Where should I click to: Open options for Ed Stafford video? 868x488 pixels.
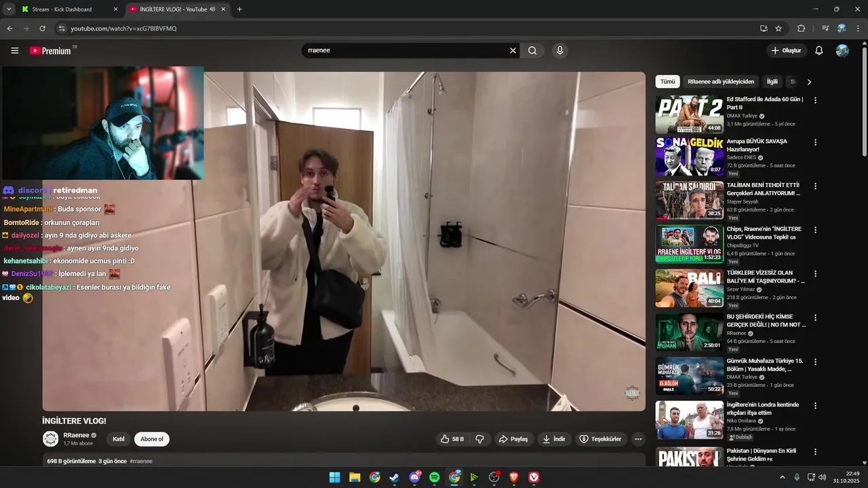pos(815,100)
